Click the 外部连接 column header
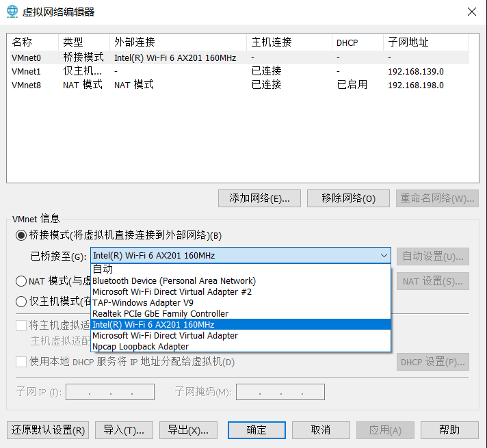Screen dimensions: 487x448 [x=179, y=42]
